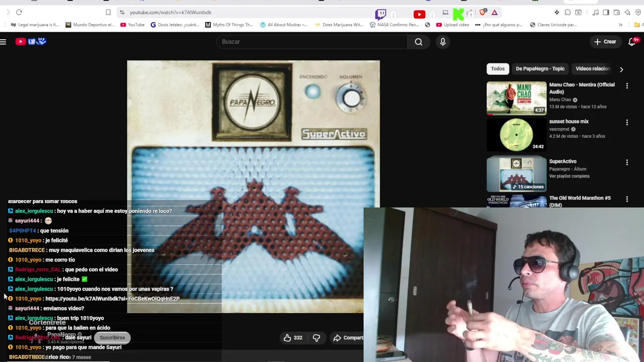Click the VPN shield icon in toolbar

point(637,13)
